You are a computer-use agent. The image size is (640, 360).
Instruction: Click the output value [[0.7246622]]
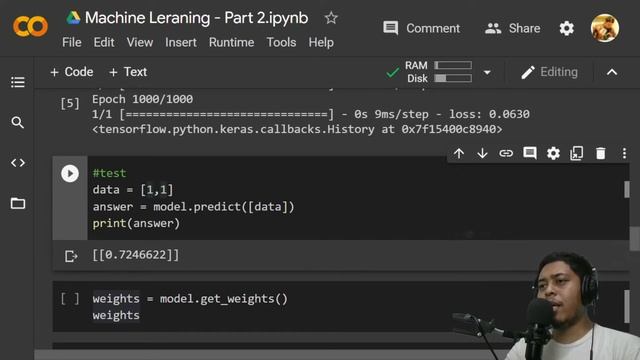136,255
